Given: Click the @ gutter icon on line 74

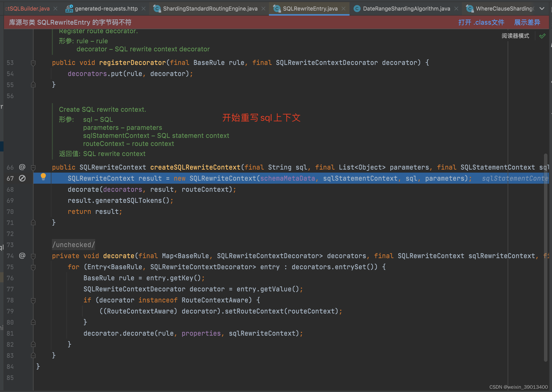Looking at the screenshot, I should click(22, 256).
